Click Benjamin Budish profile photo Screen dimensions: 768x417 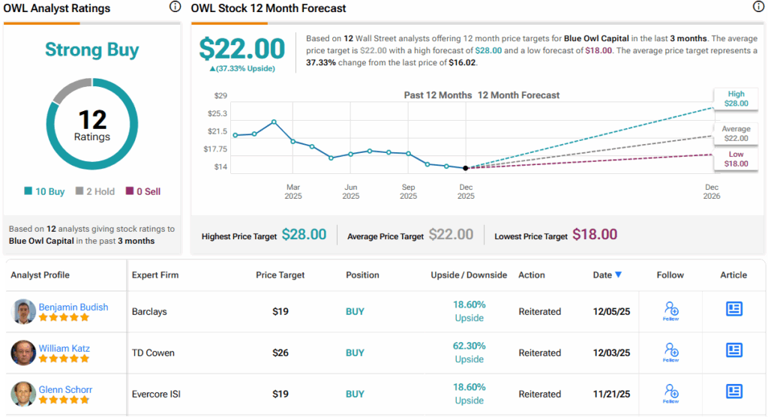(x=23, y=311)
